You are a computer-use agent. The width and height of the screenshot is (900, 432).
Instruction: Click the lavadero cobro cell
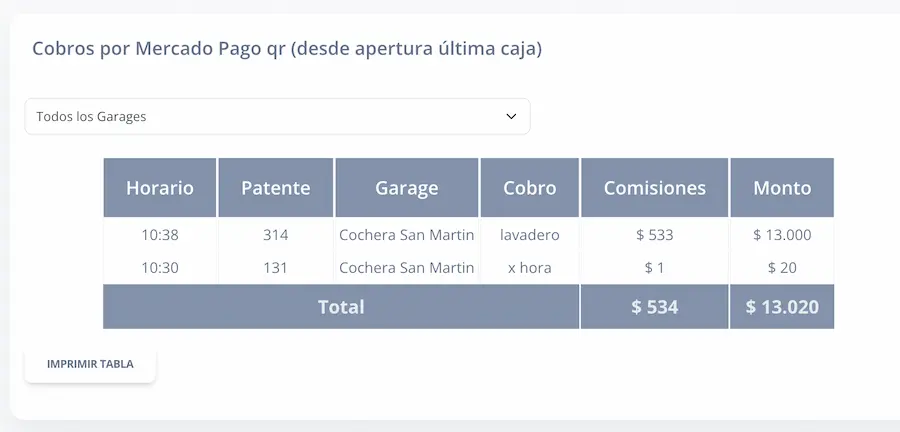[x=530, y=236]
